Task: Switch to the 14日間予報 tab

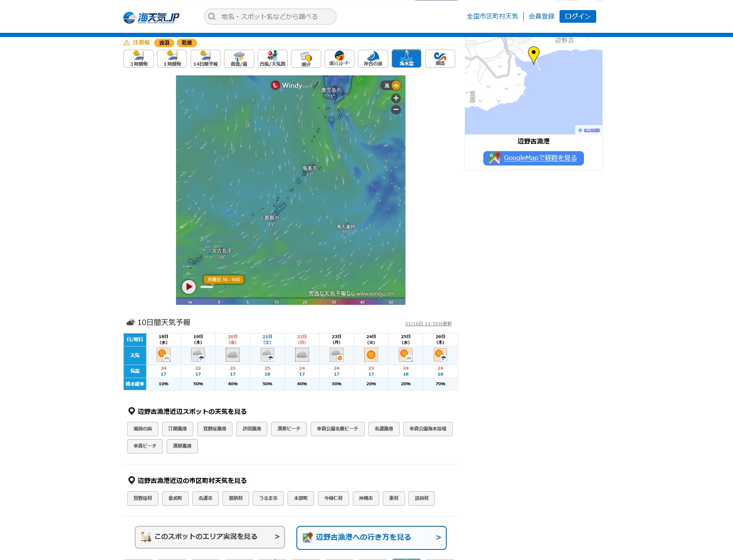Action: pyautogui.click(x=205, y=59)
